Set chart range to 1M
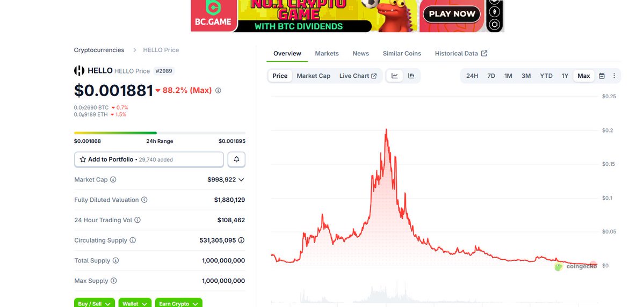The height and width of the screenshot is (307, 644). coord(508,76)
